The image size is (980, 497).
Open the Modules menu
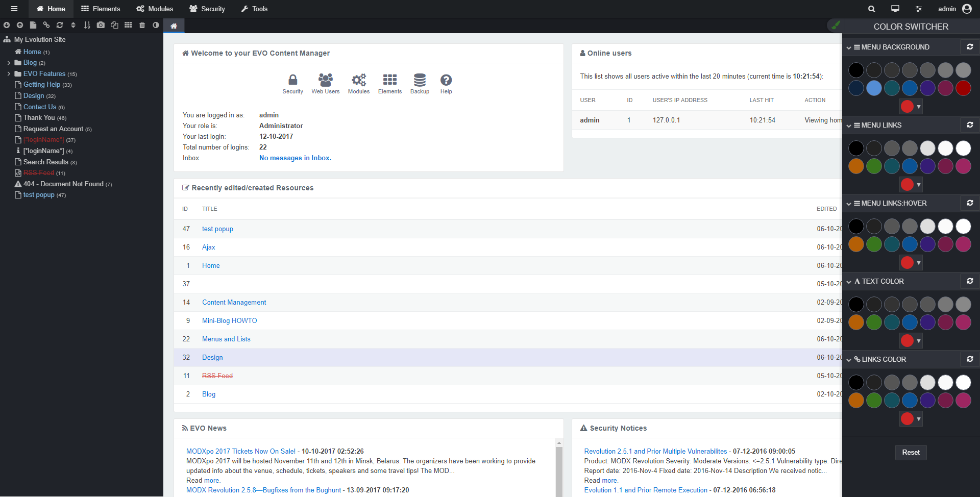155,9
